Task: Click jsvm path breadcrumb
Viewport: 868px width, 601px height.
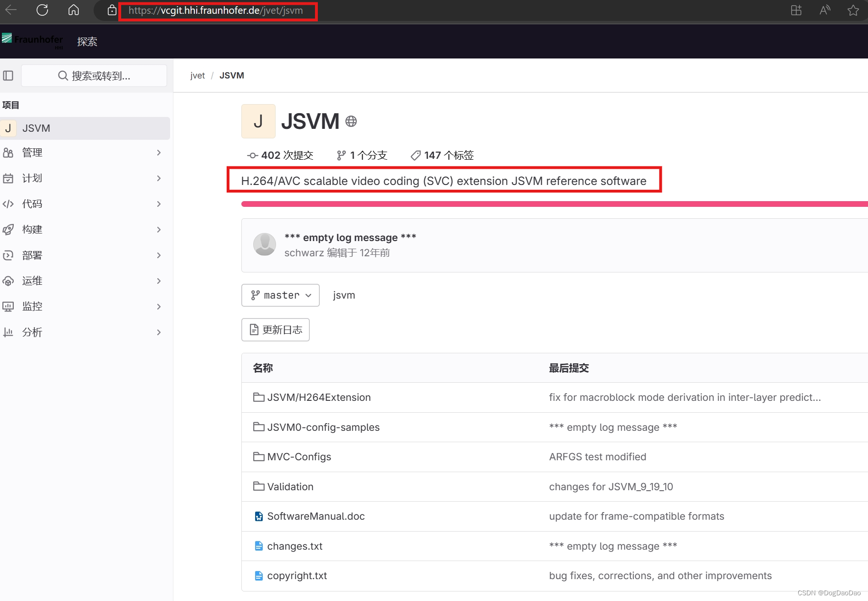Action: coord(344,295)
